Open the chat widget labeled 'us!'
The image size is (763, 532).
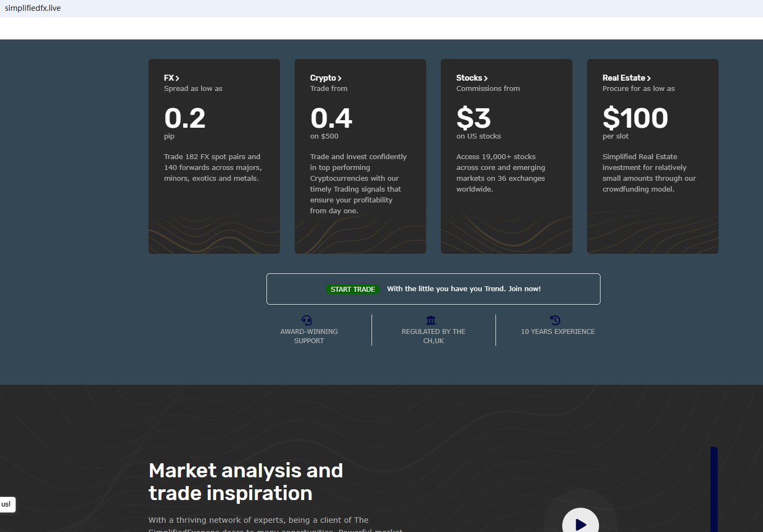(7, 504)
